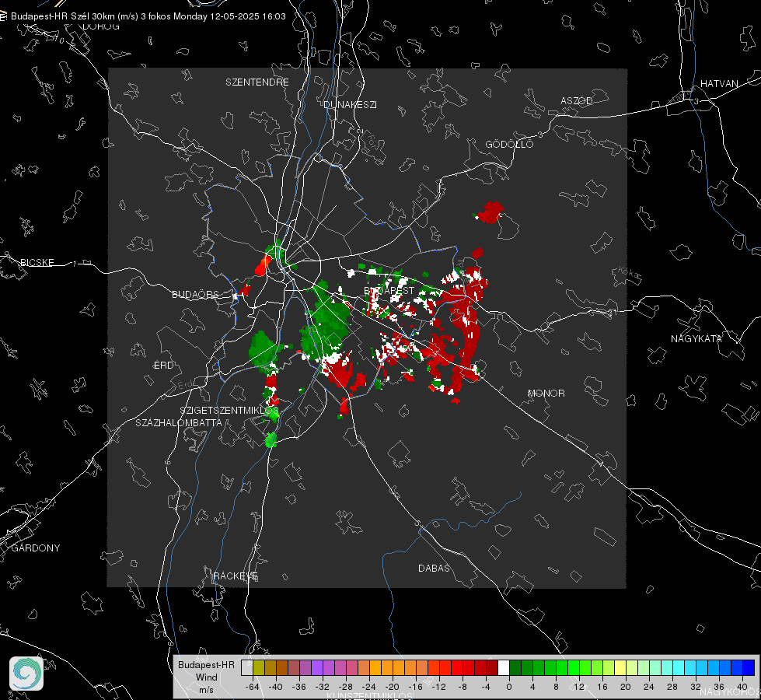The image size is (761, 700).
Task: Click the 'm/s' unit label in the legend
Action: pyautogui.click(x=206, y=689)
